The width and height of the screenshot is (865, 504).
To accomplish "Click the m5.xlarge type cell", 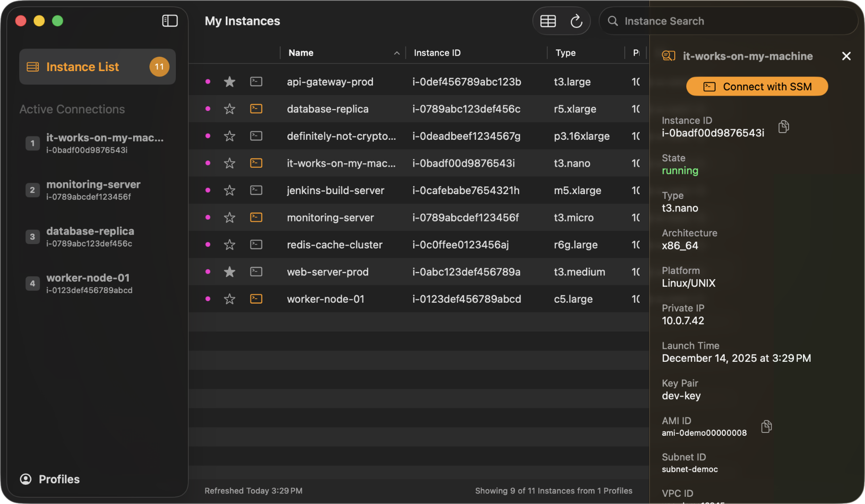I will (x=577, y=190).
